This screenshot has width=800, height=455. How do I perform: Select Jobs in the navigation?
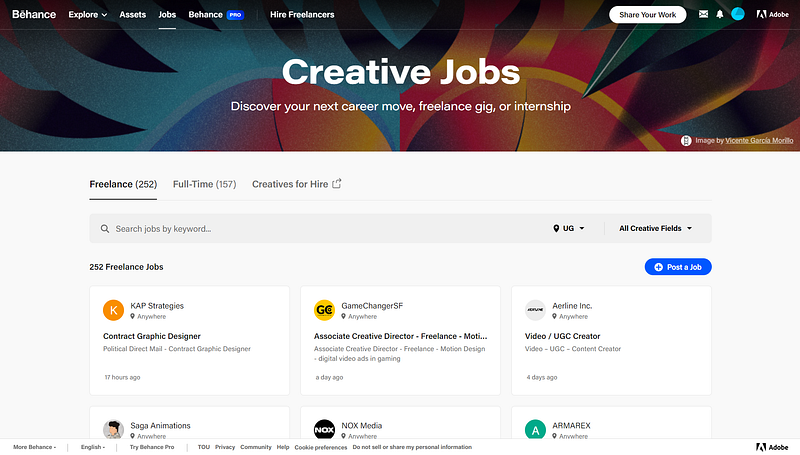[167, 15]
